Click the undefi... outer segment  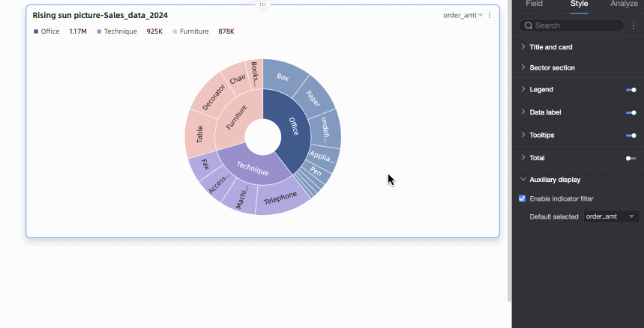325,129
